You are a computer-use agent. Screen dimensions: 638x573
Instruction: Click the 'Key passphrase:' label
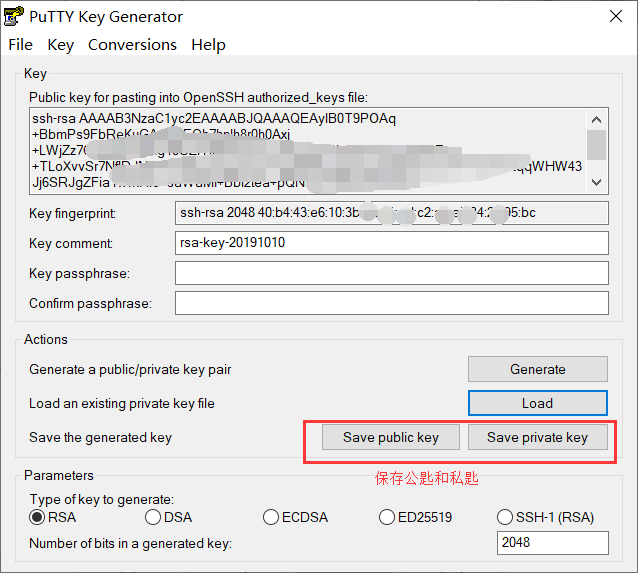(x=79, y=273)
